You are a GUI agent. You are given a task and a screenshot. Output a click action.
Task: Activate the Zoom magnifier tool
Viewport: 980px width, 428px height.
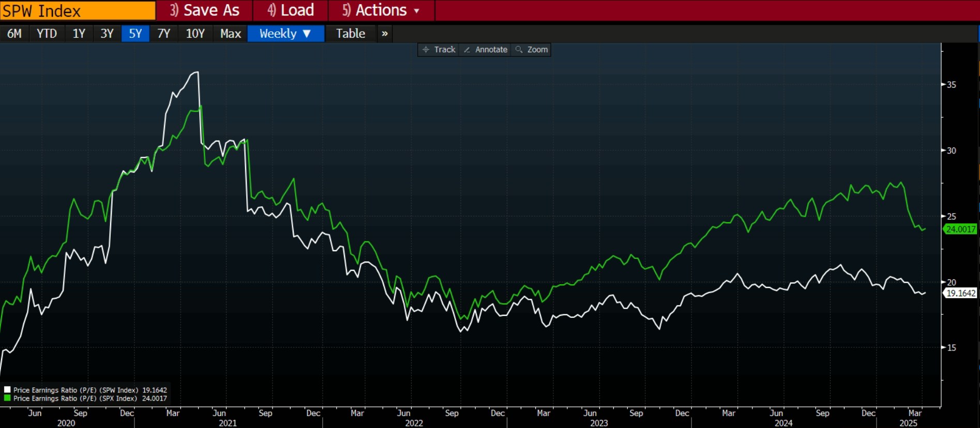click(532, 50)
